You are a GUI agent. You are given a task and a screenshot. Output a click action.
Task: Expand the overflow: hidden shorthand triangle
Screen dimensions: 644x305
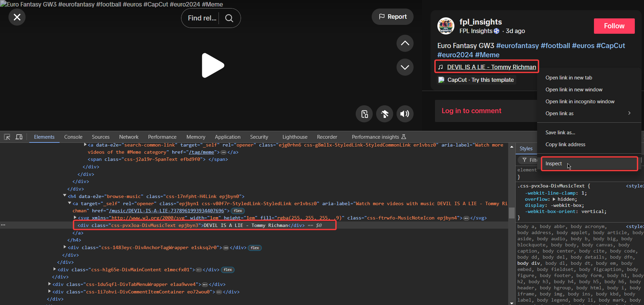pyautogui.click(x=554, y=199)
